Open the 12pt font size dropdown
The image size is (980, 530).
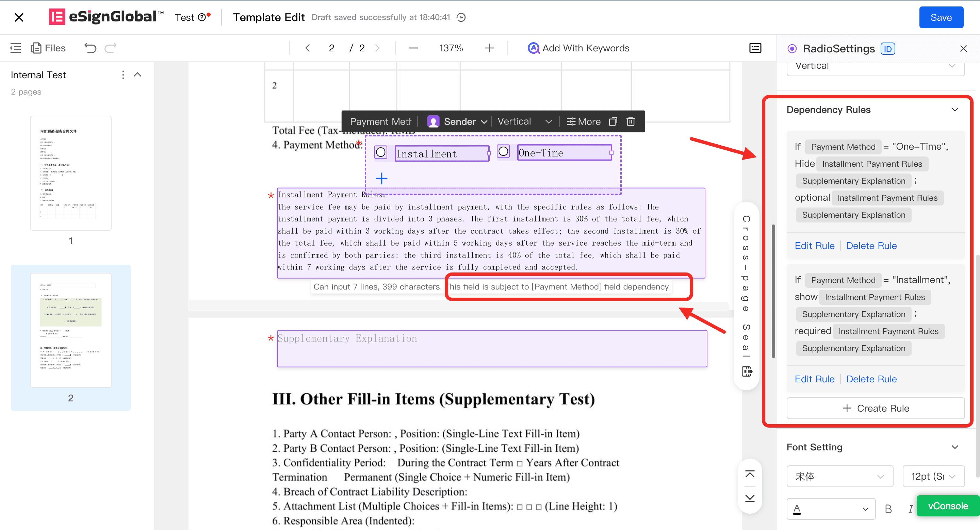(x=934, y=476)
